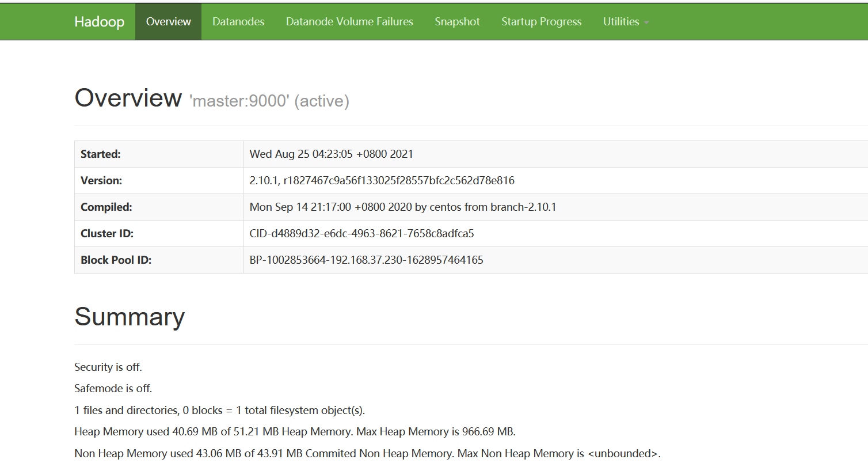The width and height of the screenshot is (868, 463).
Task: Select block pool ID BP-1002853664-192.168.37.230-1628957464165
Action: [x=366, y=260]
